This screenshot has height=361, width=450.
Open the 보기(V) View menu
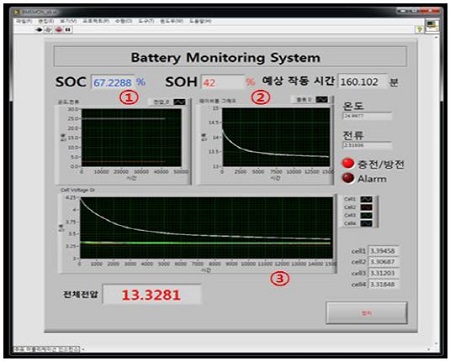pos(68,21)
